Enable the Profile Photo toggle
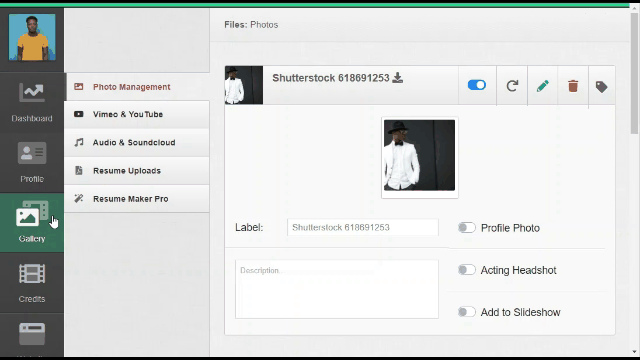 click(x=467, y=228)
